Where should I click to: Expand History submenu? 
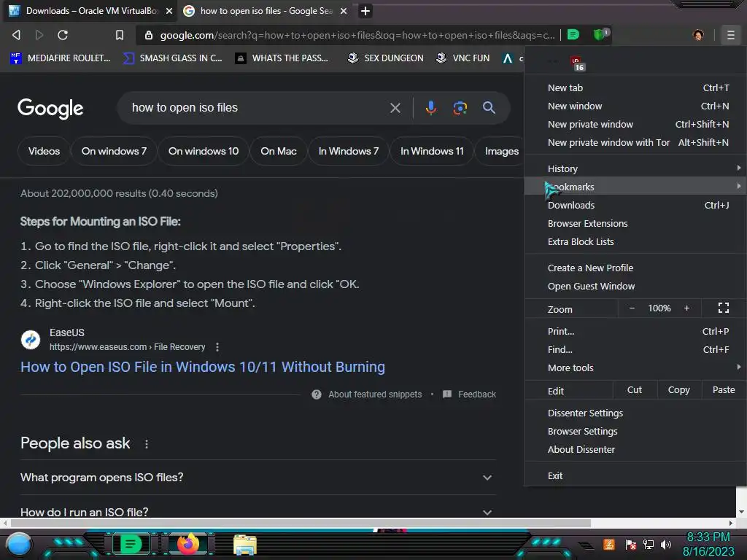pyautogui.click(x=635, y=168)
